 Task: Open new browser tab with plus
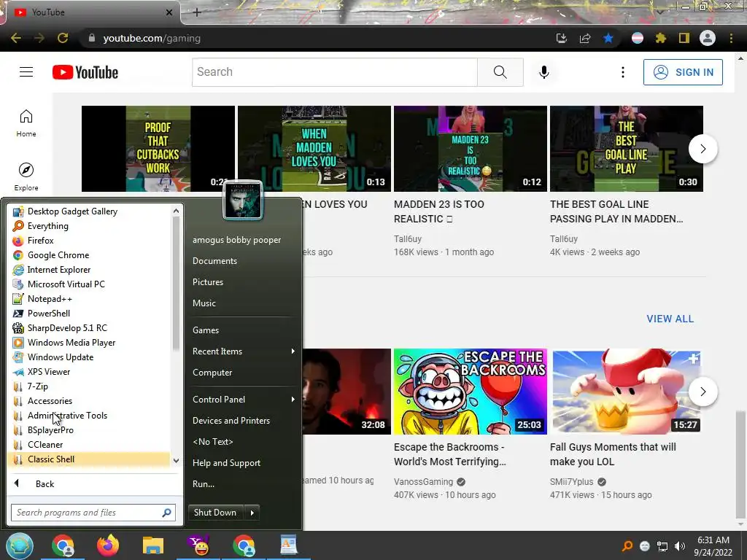197,12
